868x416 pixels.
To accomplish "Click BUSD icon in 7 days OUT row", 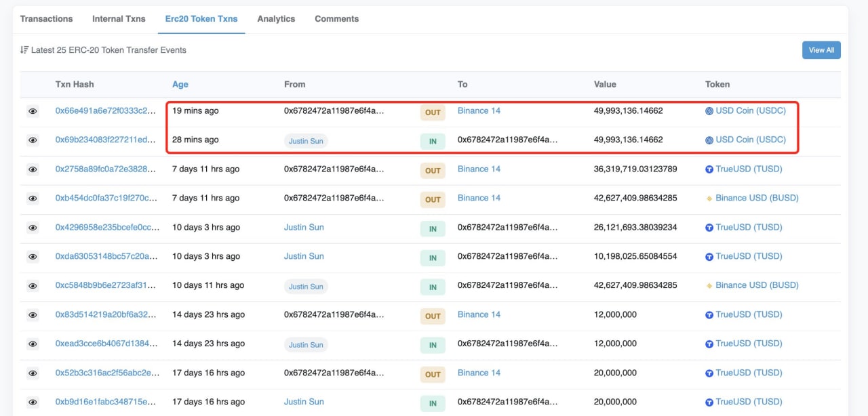I will tap(709, 199).
